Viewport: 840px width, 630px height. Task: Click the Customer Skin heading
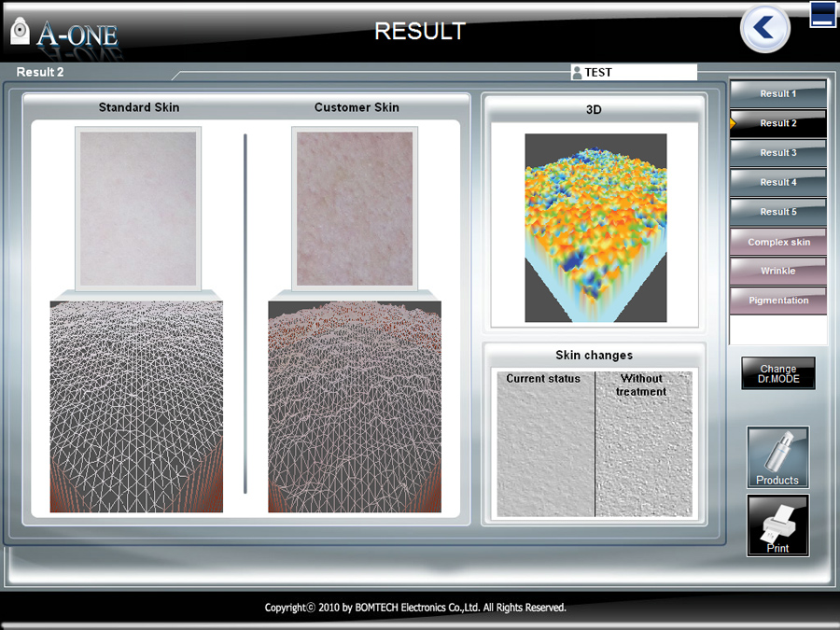click(x=357, y=107)
